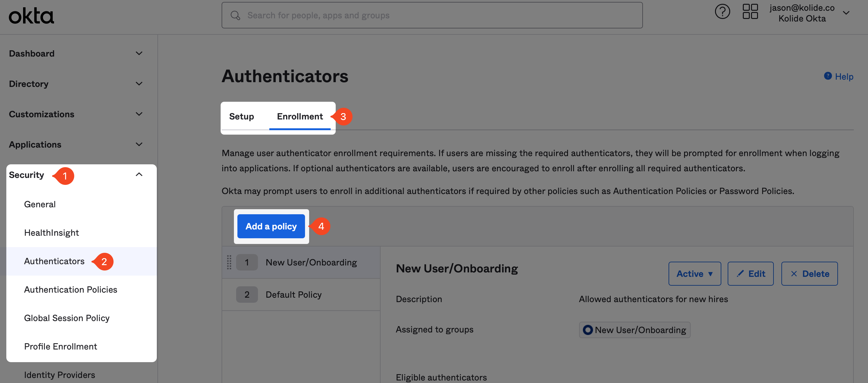Open General under Security
This screenshot has width=868, height=383.
point(40,204)
